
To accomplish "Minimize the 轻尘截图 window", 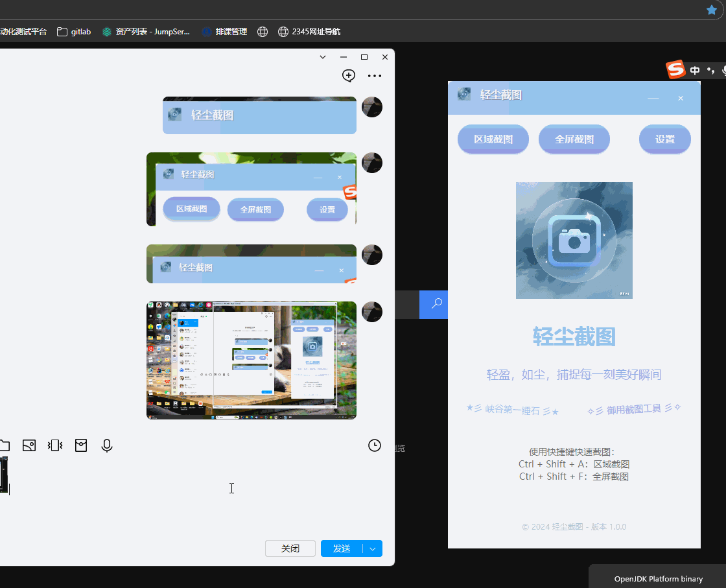I will pyautogui.click(x=653, y=98).
